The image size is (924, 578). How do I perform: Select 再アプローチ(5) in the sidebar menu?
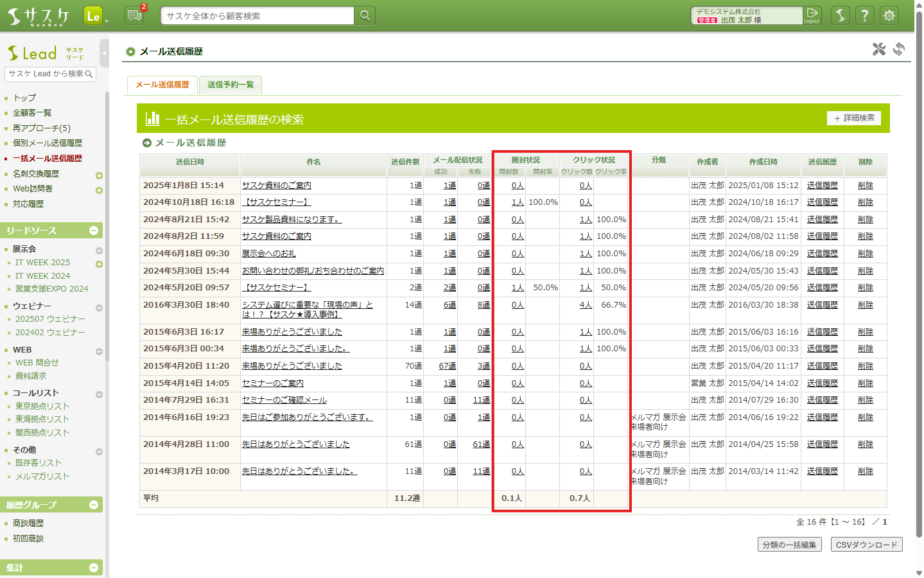point(42,128)
